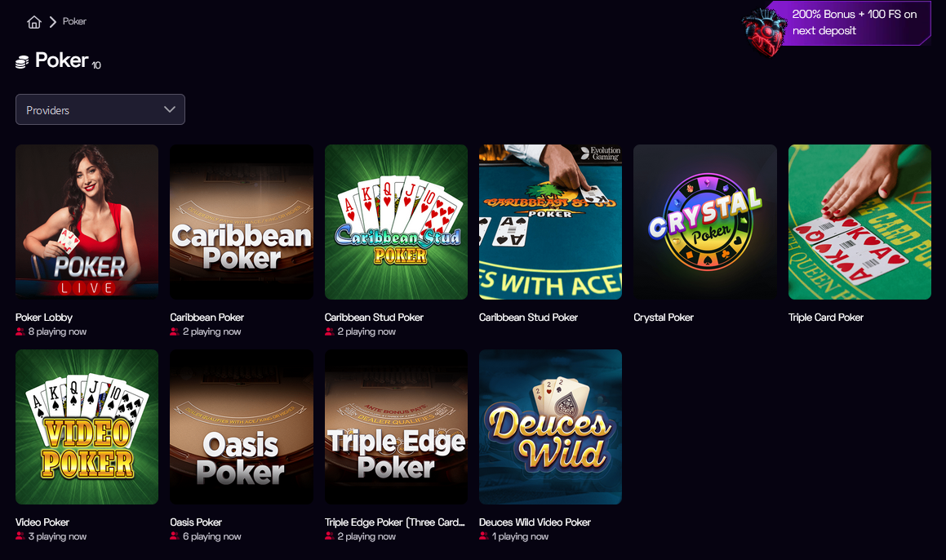Click the poker chips stack icon
The width and height of the screenshot is (946, 560).
[22, 61]
